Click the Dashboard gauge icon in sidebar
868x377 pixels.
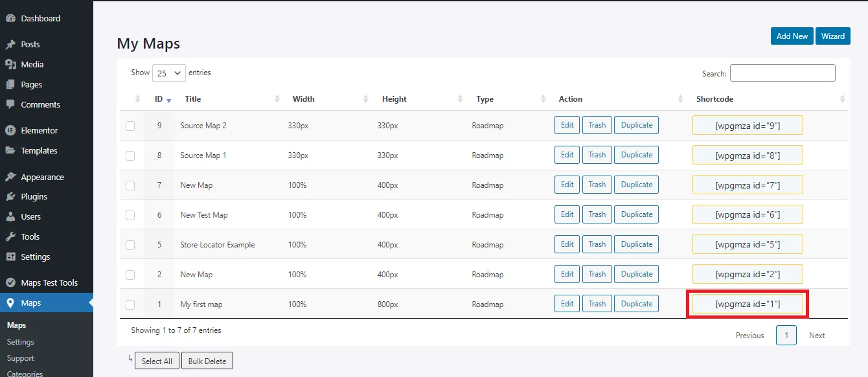point(10,18)
